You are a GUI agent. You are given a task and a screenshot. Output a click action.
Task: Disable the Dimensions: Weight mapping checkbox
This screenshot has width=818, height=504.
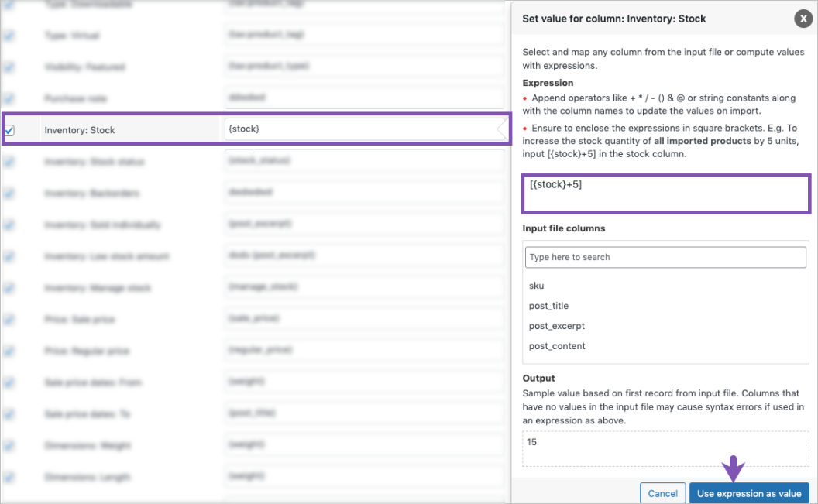pyautogui.click(x=9, y=445)
